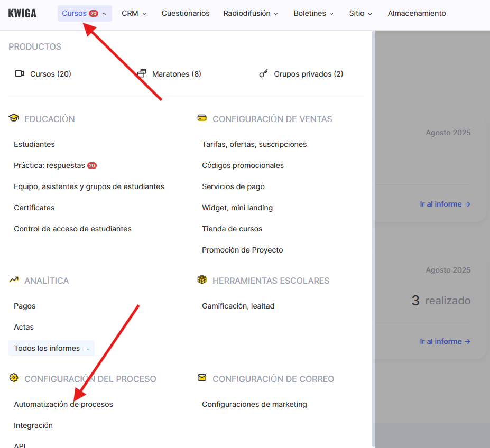Click the dropdown panel vertical scrollbar
This screenshot has width=490, height=448.
tap(373, 238)
